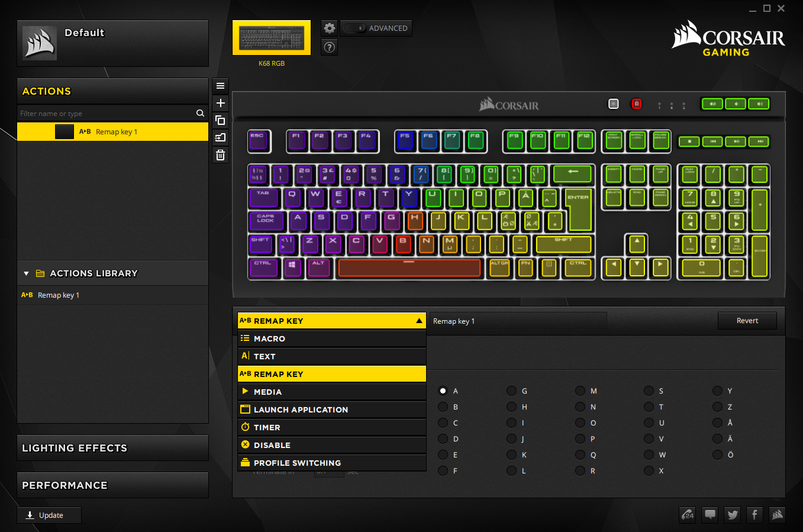Collapse the REMAP KEY action type dropdown
803x532 pixels.
tap(419, 321)
